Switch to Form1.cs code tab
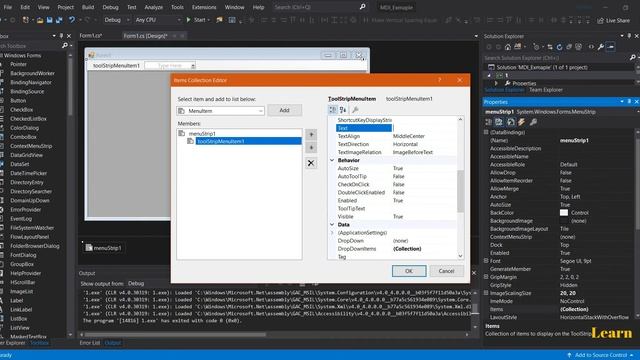The height and width of the screenshot is (360, 640). (91, 36)
